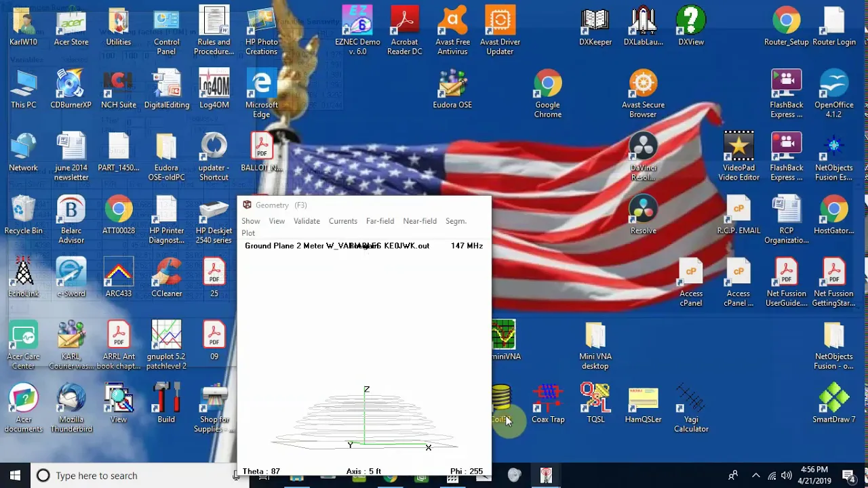Open the Plot menu in Geometry window
The width and height of the screenshot is (868, 488).
point(248,233)
